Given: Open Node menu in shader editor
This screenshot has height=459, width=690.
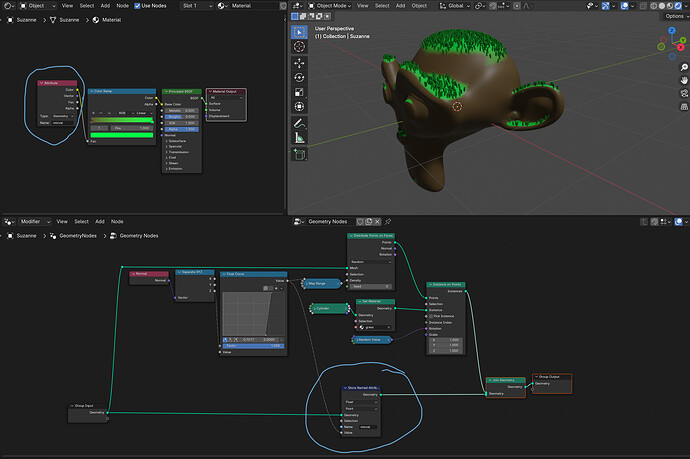Looking at the screenshot, I should 122,6.
